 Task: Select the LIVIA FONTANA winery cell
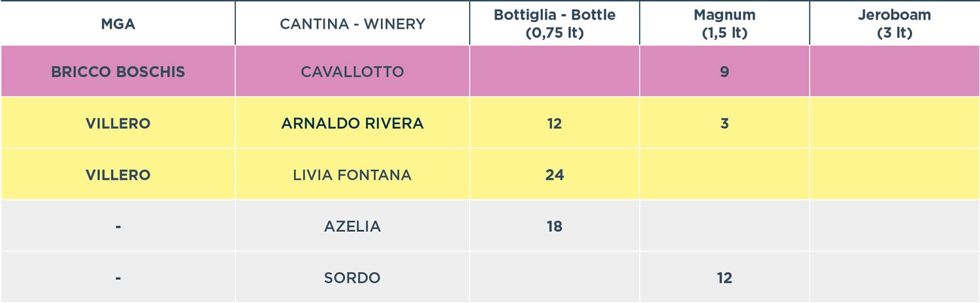[x=352, y=175]
